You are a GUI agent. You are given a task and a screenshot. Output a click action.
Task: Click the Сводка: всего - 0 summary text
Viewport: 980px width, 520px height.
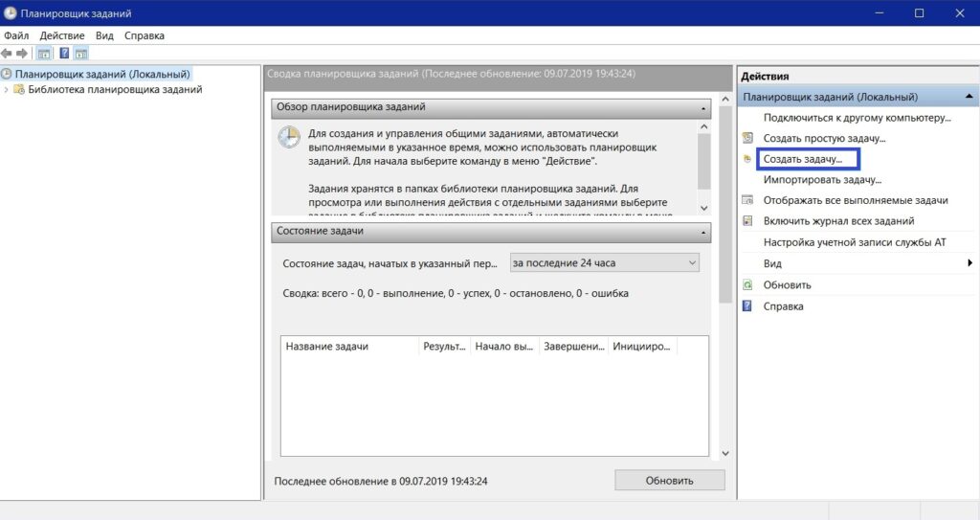click(456, 293)
